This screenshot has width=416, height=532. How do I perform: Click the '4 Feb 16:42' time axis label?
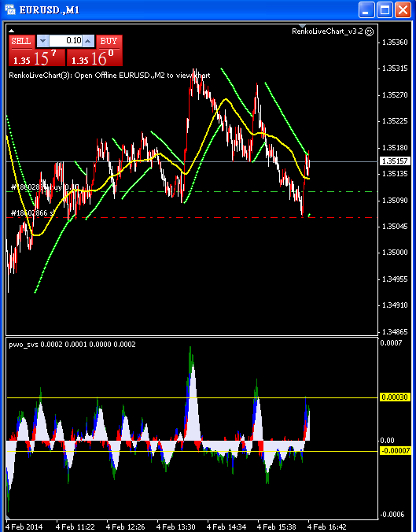click(327, 527)
